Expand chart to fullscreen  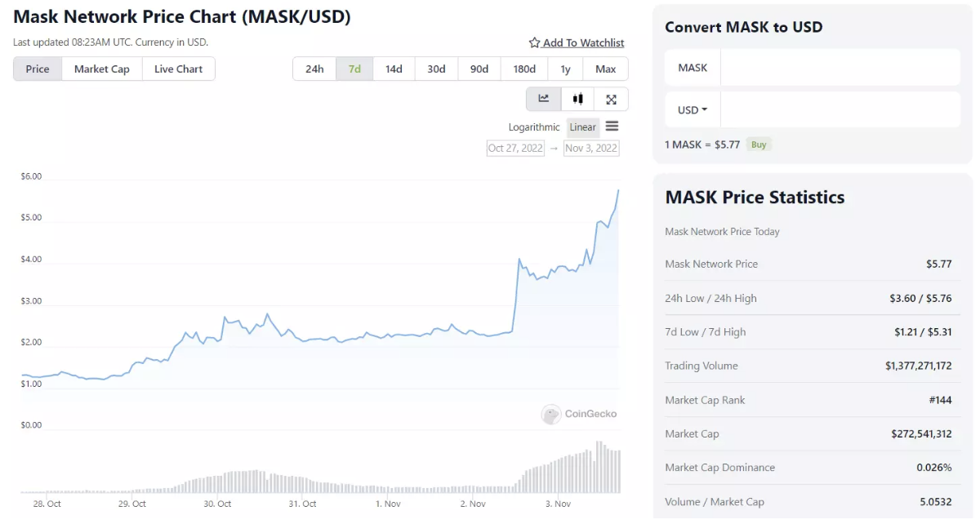point(612,99)
